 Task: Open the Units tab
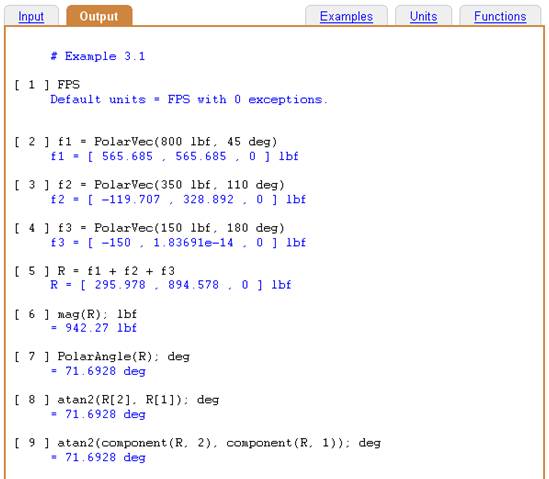(x=423, y=16)
